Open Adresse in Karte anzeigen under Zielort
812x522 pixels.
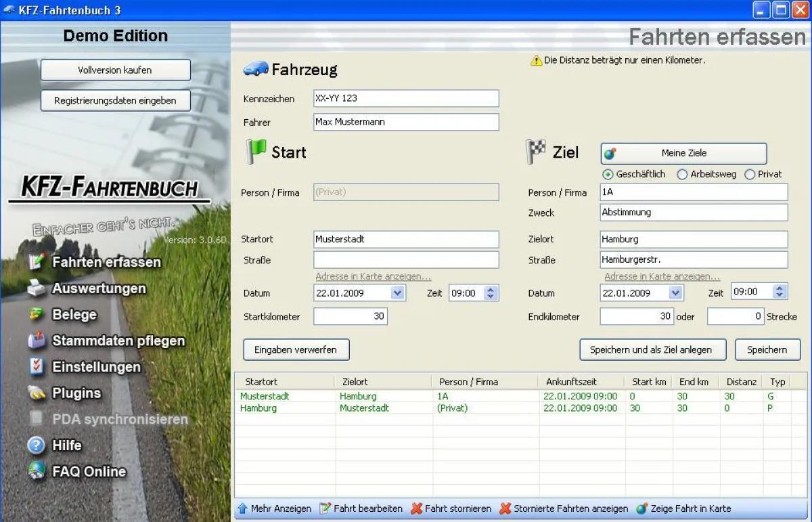(662, 277)
